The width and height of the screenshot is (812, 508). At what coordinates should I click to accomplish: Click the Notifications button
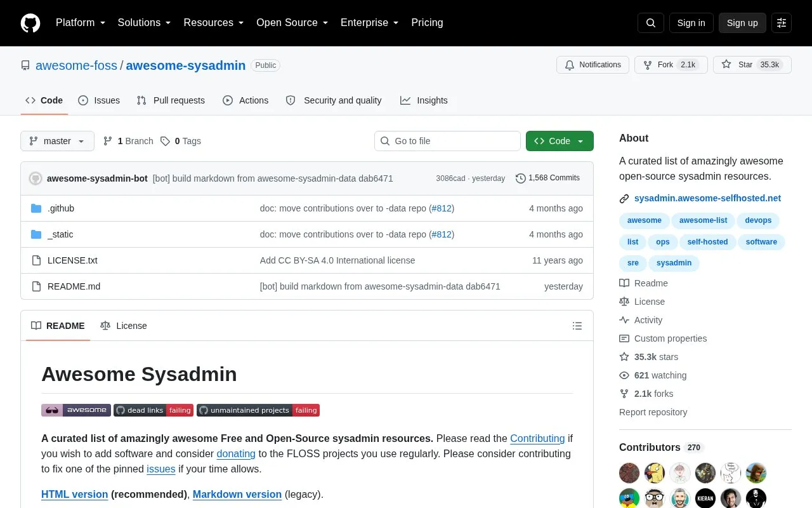click(593, 65)
